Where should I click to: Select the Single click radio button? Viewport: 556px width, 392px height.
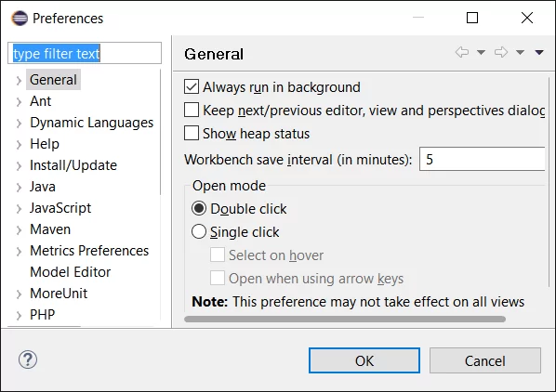pyautogui.click(x=199, y=231)
